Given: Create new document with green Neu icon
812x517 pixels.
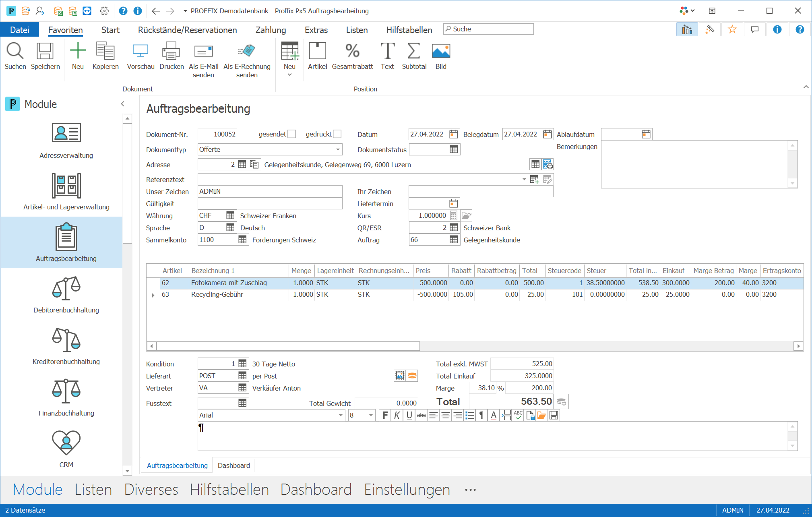Looking at the screenshot, I should tap(78, 51).
